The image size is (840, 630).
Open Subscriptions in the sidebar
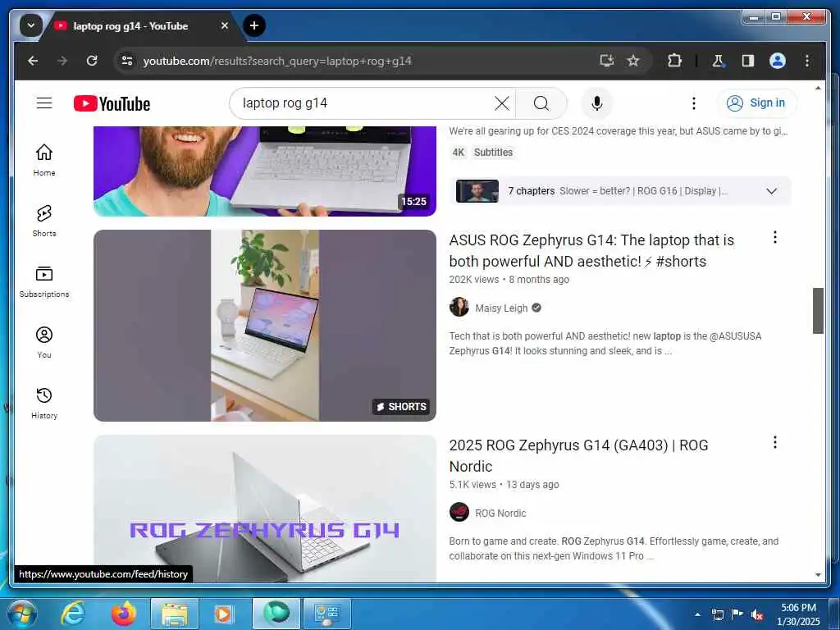pos(44,282)
